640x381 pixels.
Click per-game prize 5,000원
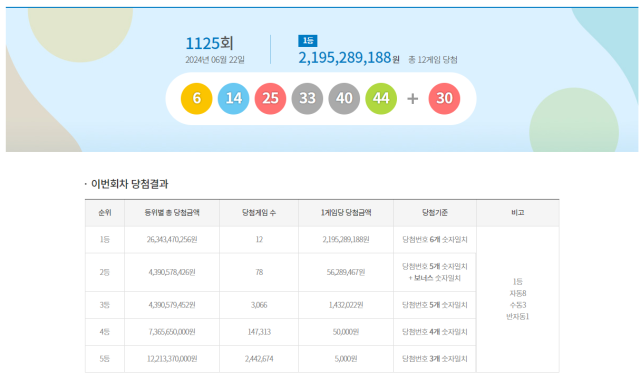click(346, 359)
